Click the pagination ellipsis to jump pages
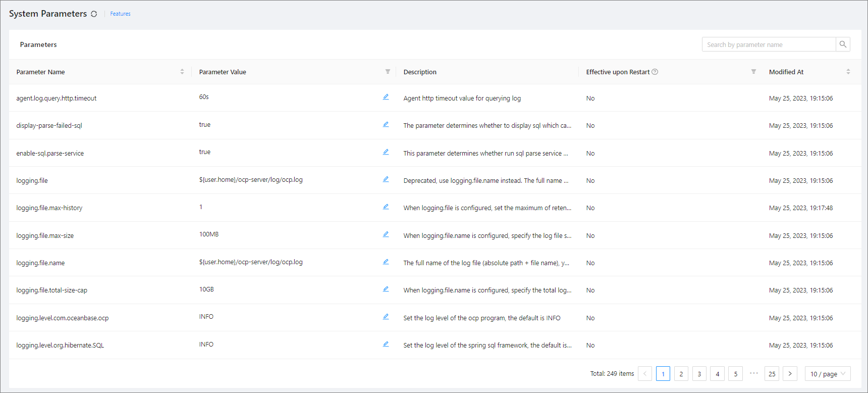Viewport: 868px width, 393px height. [x=753, y=373]
